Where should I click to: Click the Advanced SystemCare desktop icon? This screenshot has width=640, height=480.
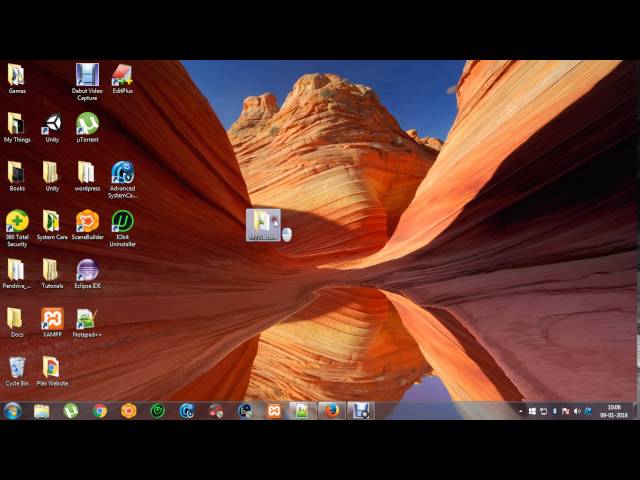coord(122,173)
